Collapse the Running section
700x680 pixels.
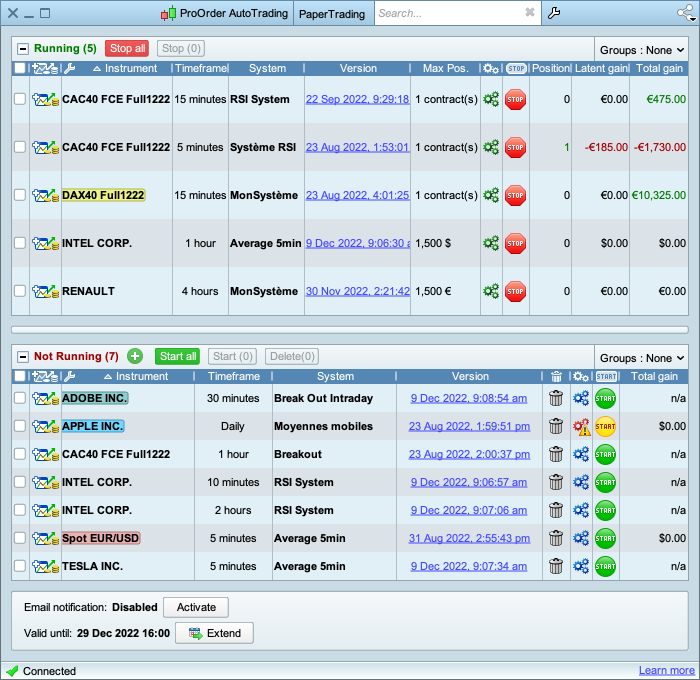pos(22,48)
